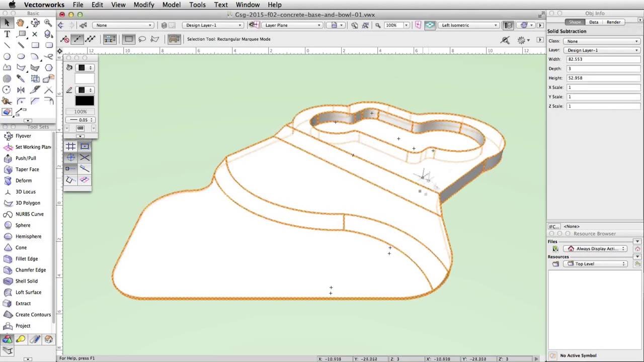
Task: Open the Model menu
Action: (x=171, y=5)
